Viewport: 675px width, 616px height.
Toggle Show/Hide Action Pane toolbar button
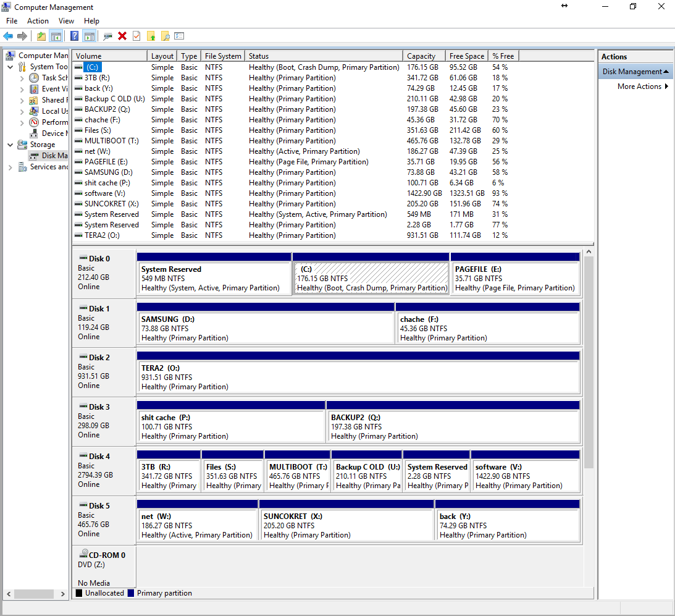click(89, 36)
